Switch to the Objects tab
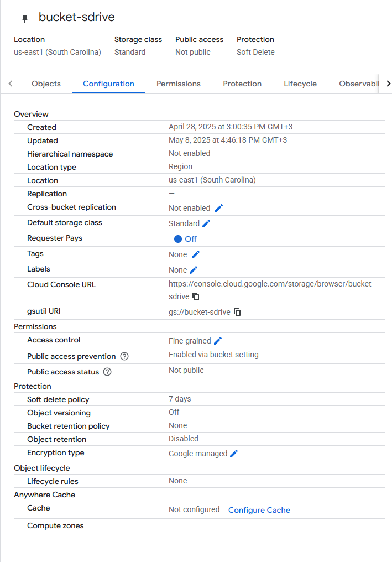Viewport: 392px width, 562px height. coord(46,84)
